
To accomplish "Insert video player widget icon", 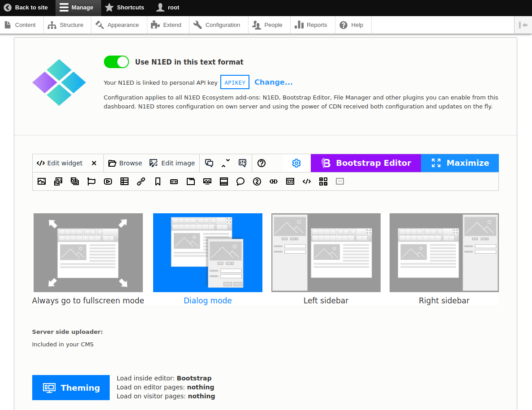I will 108,181.
